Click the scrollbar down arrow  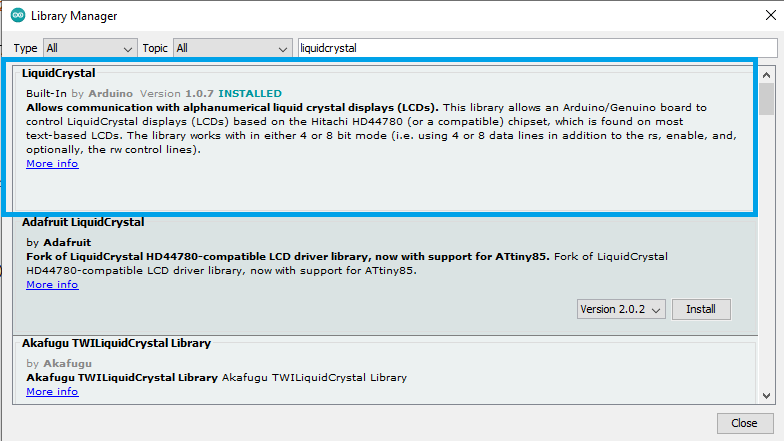[x=766, y=396]
